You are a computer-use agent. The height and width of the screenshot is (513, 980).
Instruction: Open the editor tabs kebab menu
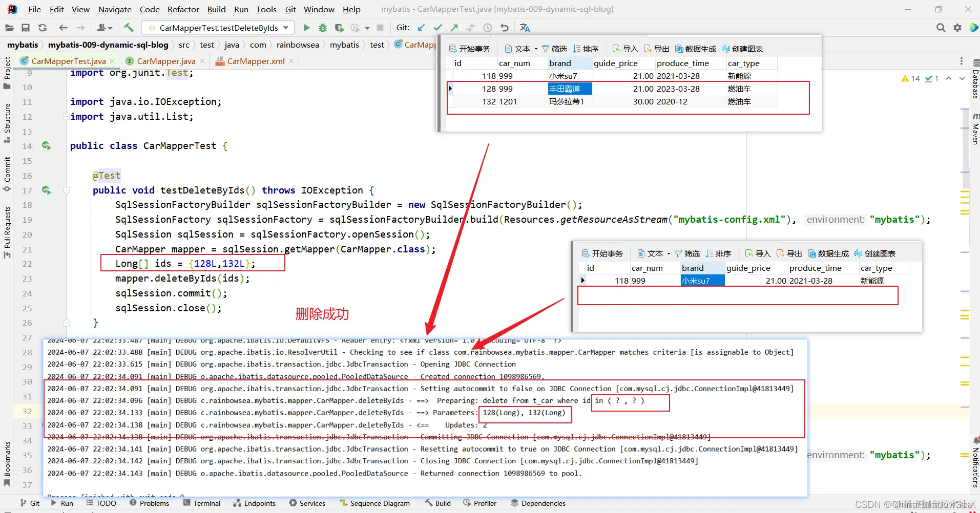(x=962, y=61)
